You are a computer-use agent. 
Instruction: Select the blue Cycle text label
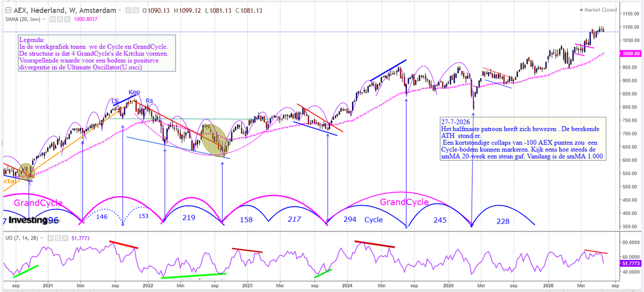374,220
